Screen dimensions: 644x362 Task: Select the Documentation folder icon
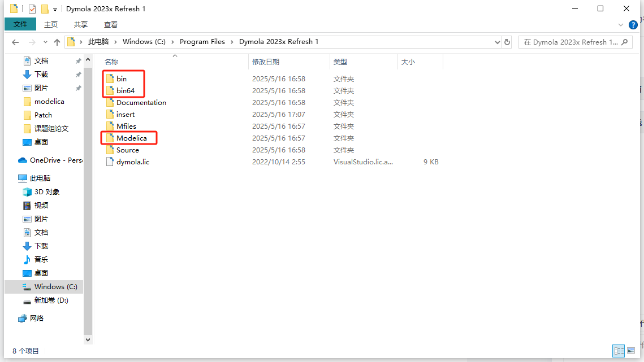[110, 102]
